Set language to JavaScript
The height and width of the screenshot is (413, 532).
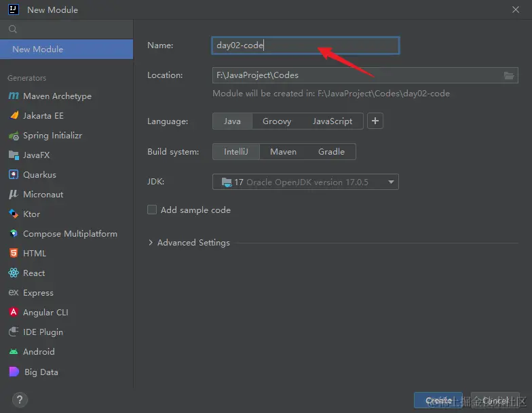(x=332, y=121)
